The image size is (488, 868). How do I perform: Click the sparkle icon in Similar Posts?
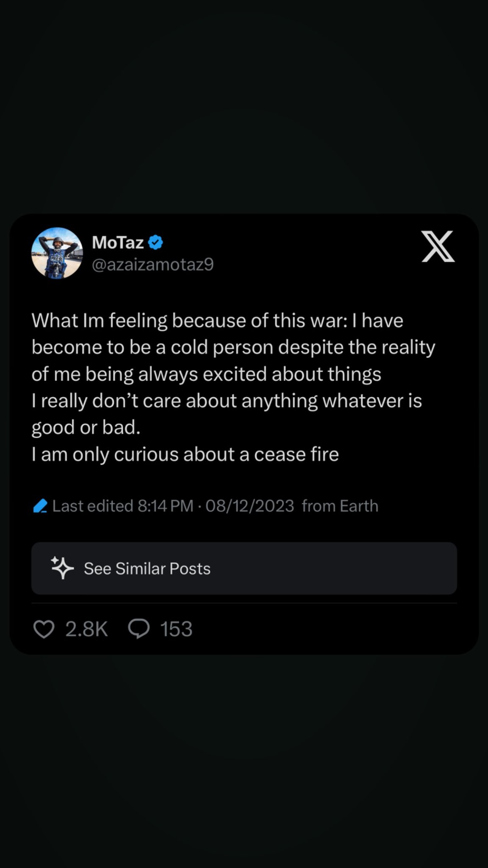point(62,568)
